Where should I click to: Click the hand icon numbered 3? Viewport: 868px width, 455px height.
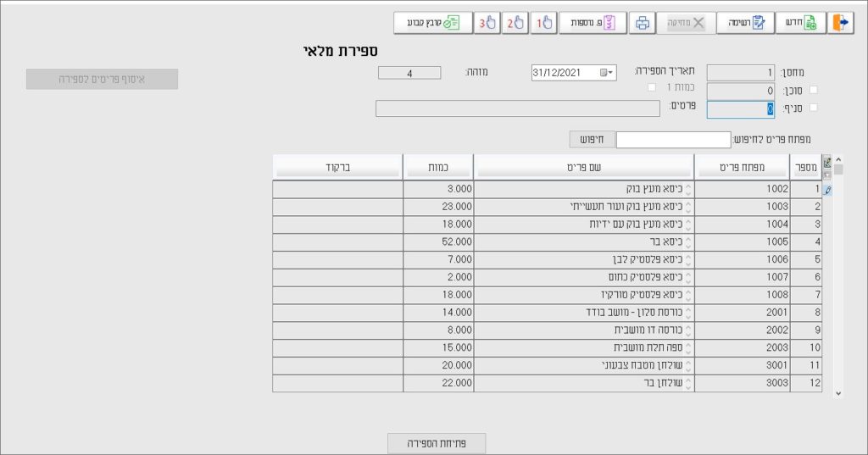(x=487, y=23)
